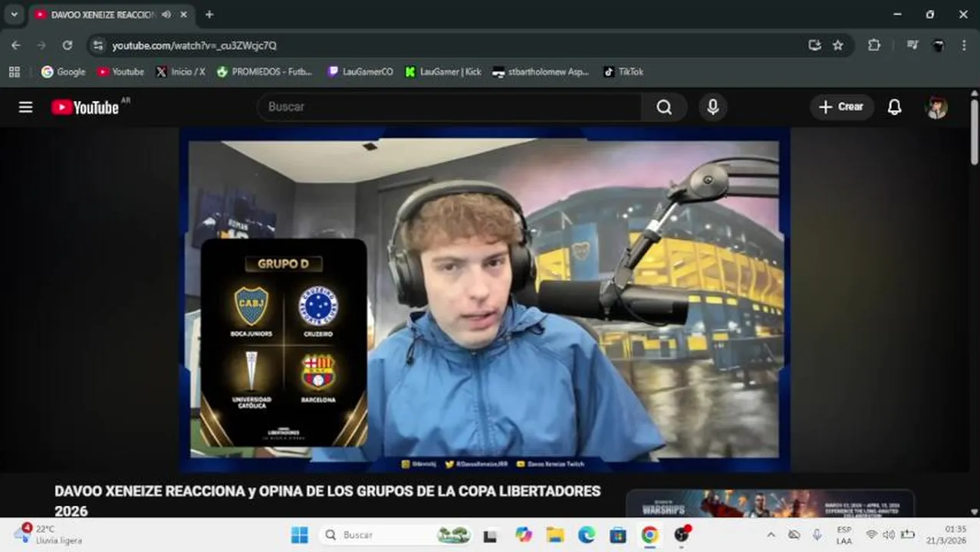Bookmark this page with the star icon
The height and width of the screenshot is (552, 980).
coord(838,45)
